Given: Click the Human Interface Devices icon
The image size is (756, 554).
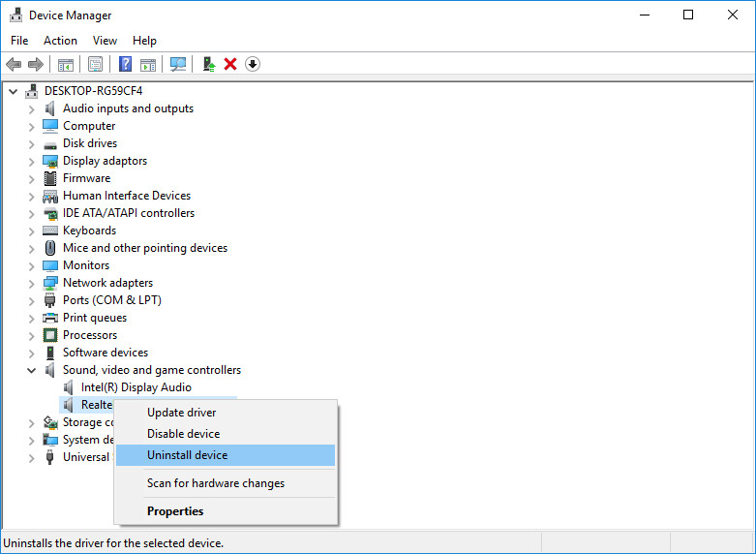Looking at the screenshot, I should click(x=50, y=196).
